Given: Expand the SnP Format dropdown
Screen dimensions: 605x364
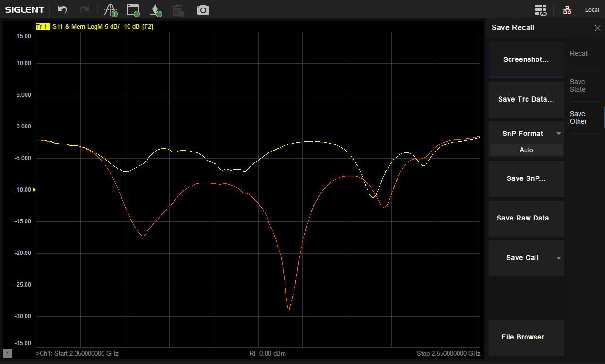Looking at the screenshot, I should click(558, 134).
